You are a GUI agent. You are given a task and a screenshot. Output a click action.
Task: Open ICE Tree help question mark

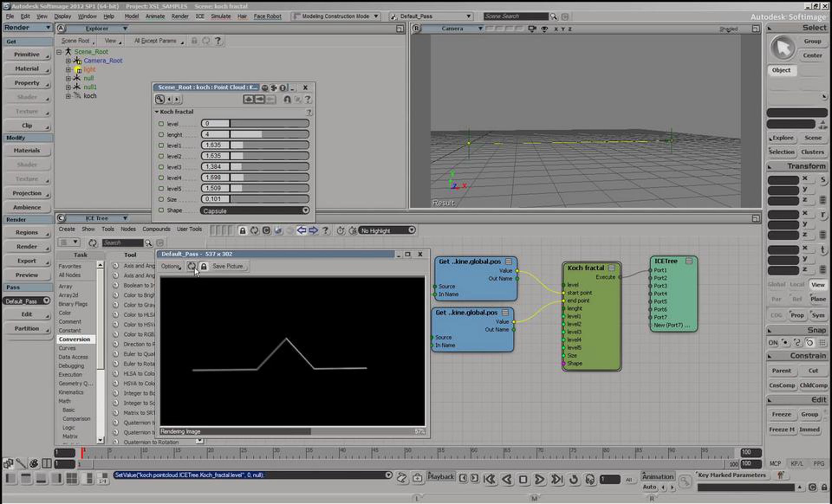point(326,230)
